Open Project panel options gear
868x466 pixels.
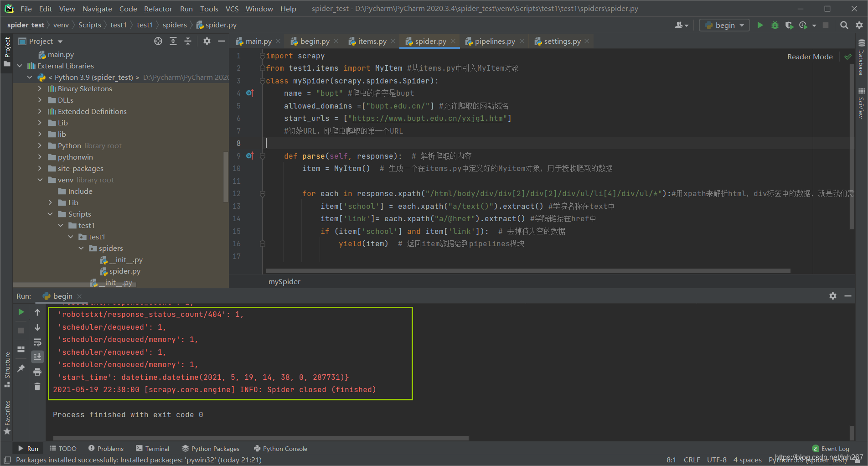(x=207, y=41)
